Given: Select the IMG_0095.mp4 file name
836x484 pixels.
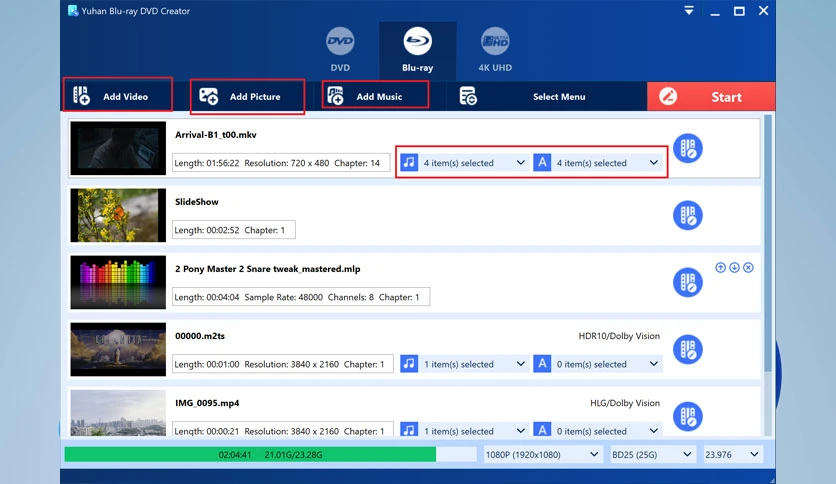Looking at the screenshot, I should (x=207, y=404).
